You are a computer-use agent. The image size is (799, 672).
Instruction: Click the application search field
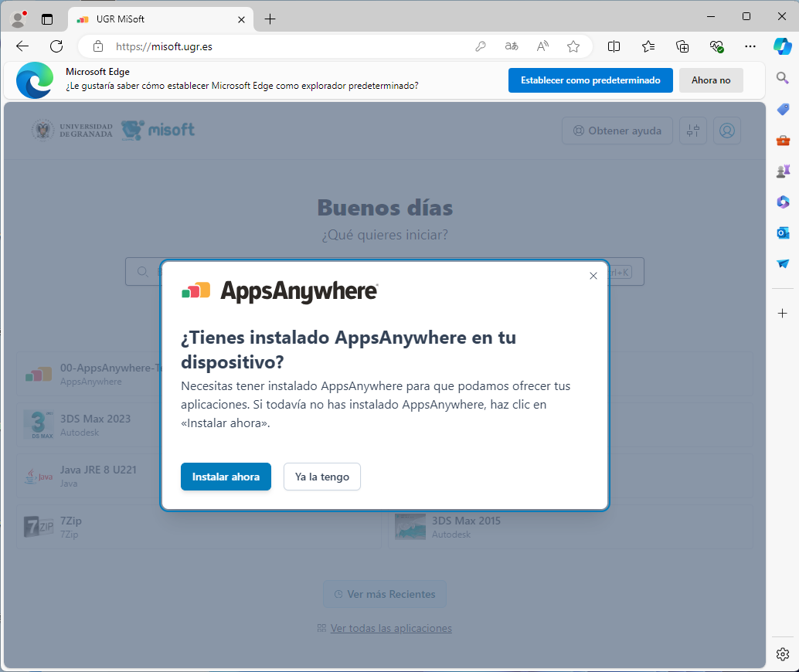pyautogui.click(x=385, y=272)
